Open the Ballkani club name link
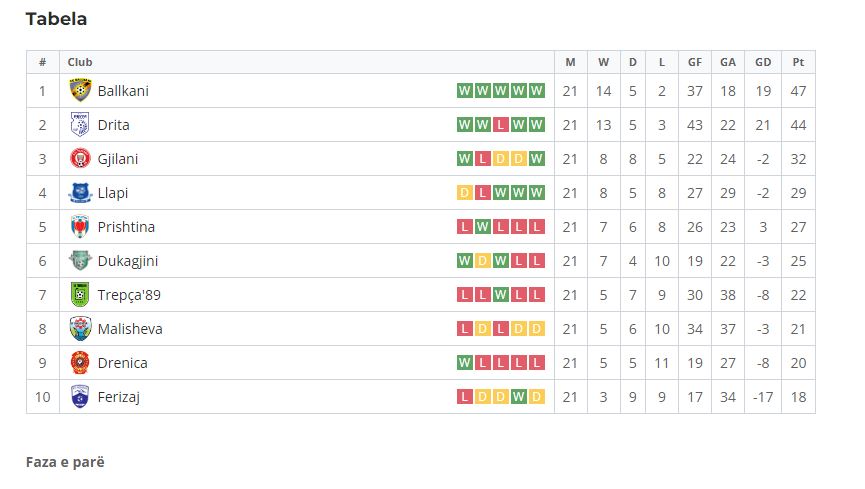The image size is (865, 489). click(x=123, y=91)
